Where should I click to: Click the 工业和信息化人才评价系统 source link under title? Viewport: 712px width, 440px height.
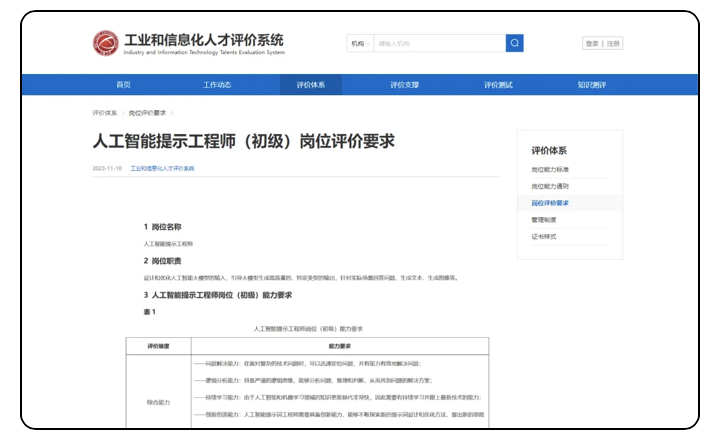pos(162,169)
